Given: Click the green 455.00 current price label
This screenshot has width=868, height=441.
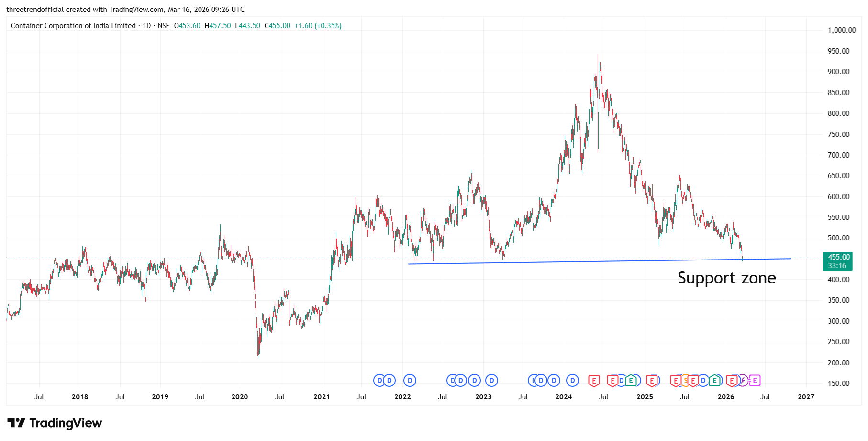Looking at the screenshot, I should 839,257.
